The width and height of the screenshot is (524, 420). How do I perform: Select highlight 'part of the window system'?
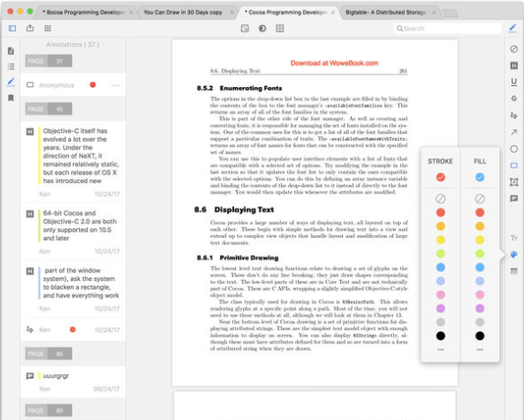coord(73,289)
